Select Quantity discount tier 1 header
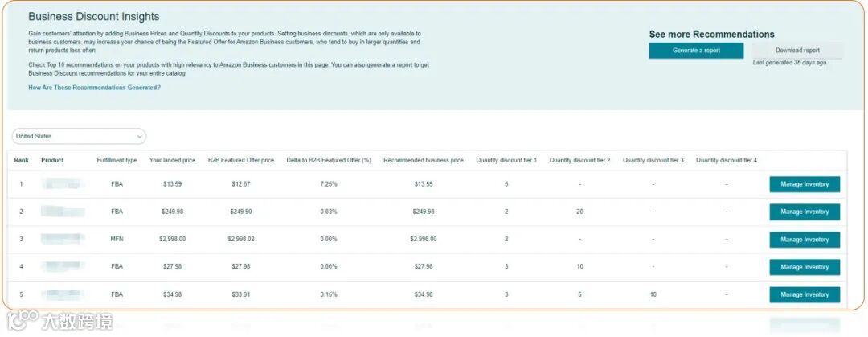 coord(506,160)
